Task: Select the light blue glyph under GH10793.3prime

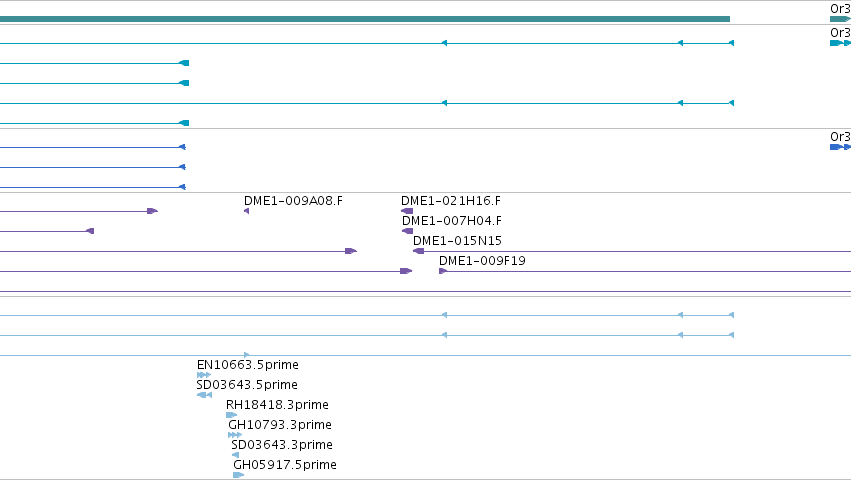Action: (235, 435)
